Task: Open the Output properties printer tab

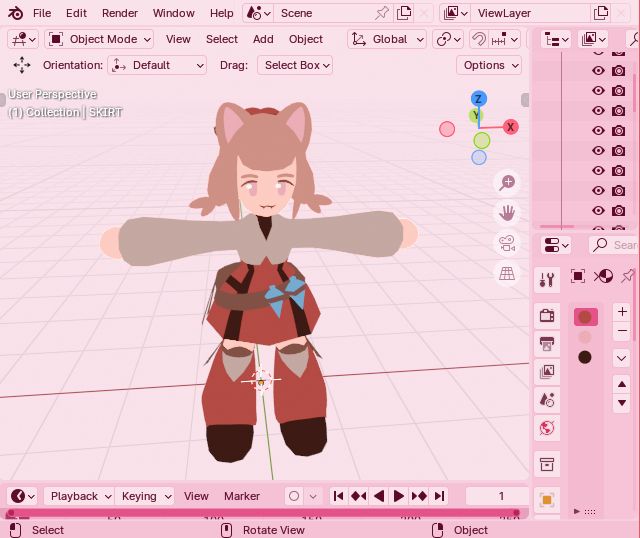Action: click(x=547, y=344)
